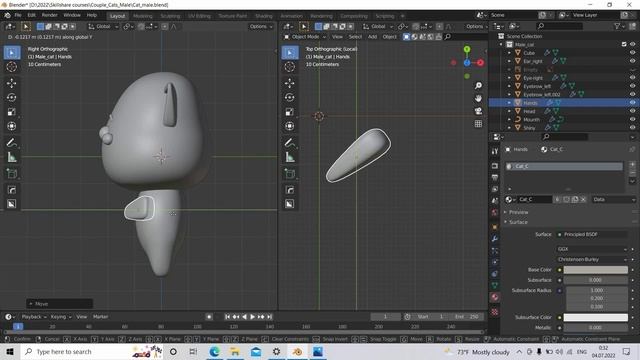The image size is (640, 360).
Task: Open the Render menu
Action: (49, 15)
